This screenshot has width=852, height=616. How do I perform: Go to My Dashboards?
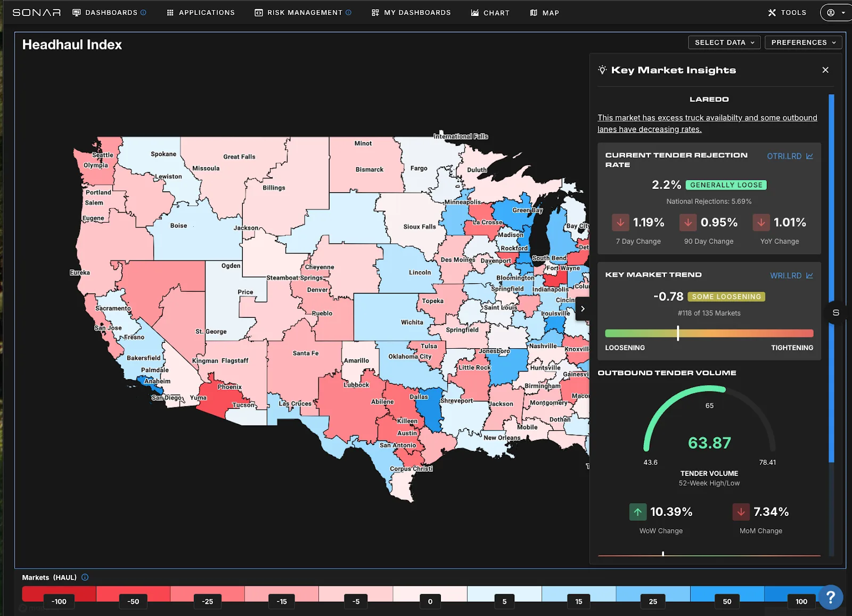[411, 13]
